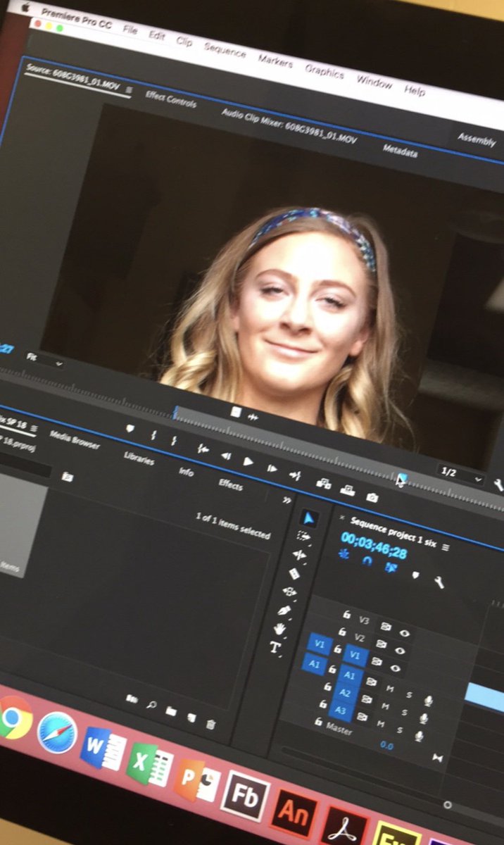Click Drag Audio Only waveform icon
The image size is (504, 845).
pyautogui.click(x=253, y=417)
